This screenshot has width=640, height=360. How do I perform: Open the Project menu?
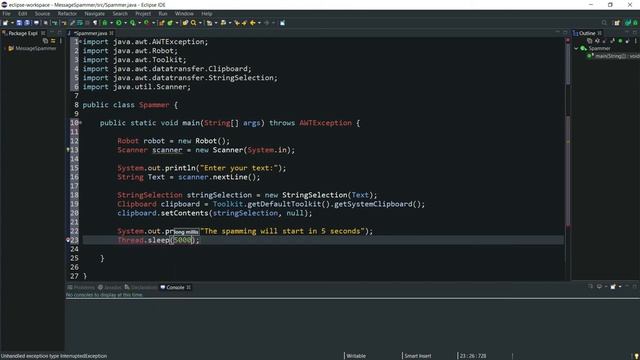[143, 13]
